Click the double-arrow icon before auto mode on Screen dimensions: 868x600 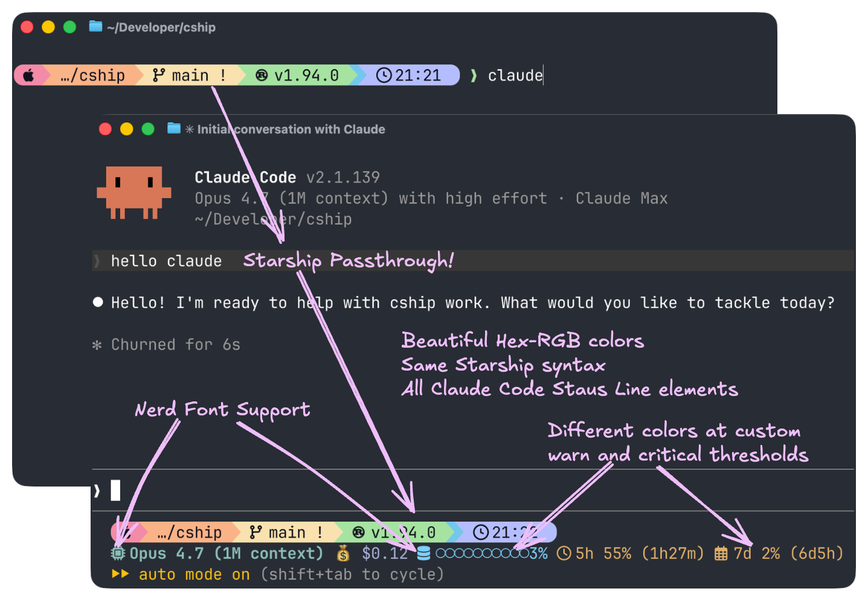click(120, 574)
